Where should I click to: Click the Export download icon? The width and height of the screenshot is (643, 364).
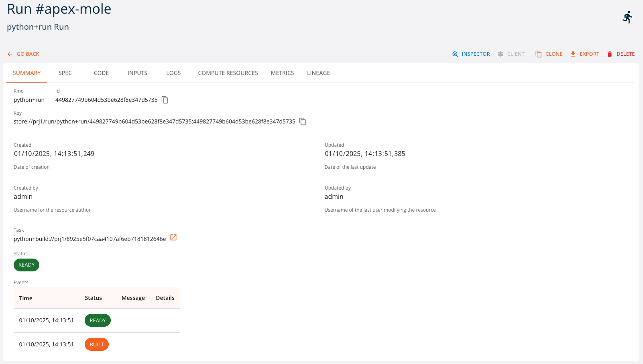tap(573, 54)
